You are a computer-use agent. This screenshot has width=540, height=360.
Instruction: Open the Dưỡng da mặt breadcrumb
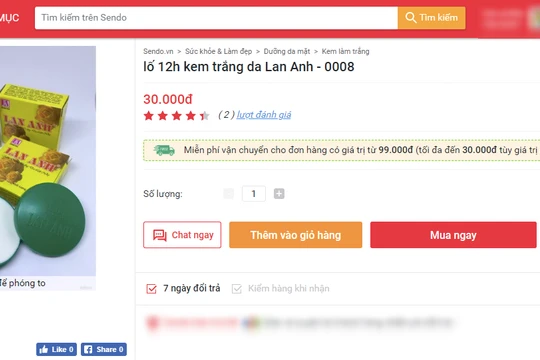(x=287, y=51)
